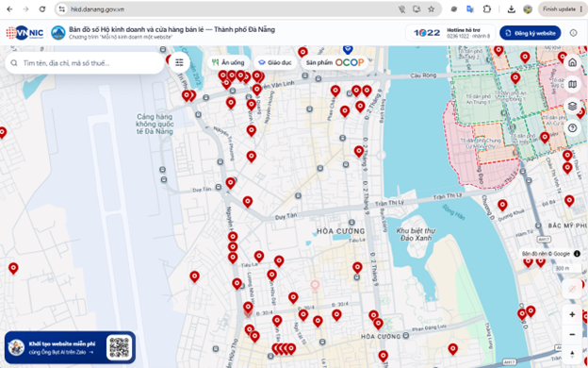This screenshot has width=588, height=368.
Task: Click the Bản đồ nền © Google attribution
Action: coord(546,254)
